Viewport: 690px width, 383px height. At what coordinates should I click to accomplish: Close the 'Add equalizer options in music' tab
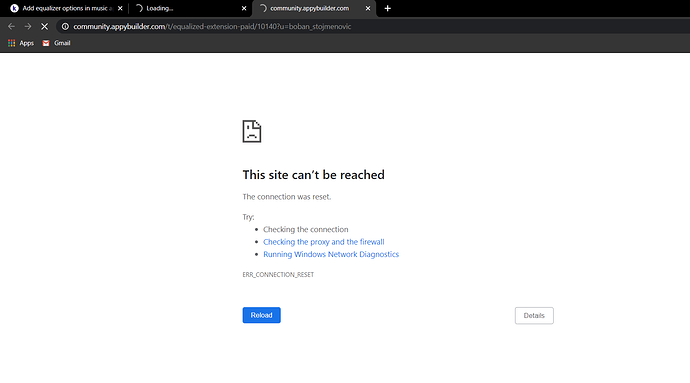pos(120,8)
